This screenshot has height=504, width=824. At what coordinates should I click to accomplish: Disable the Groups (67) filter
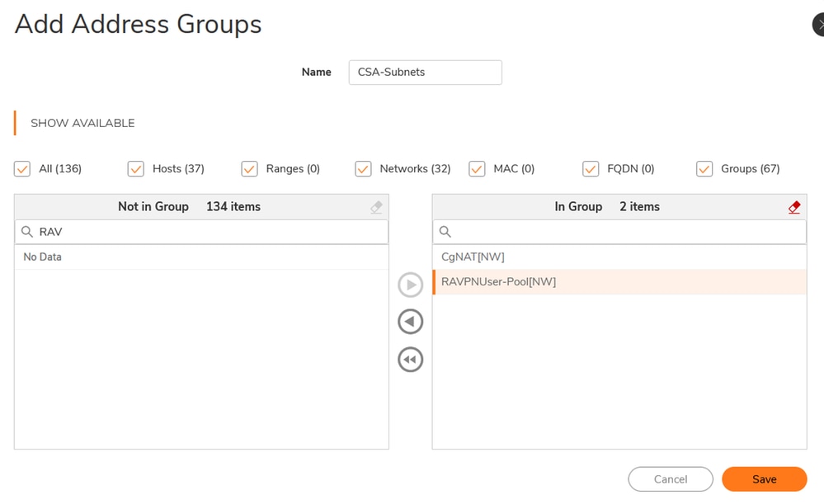click(x=704, y=169)
